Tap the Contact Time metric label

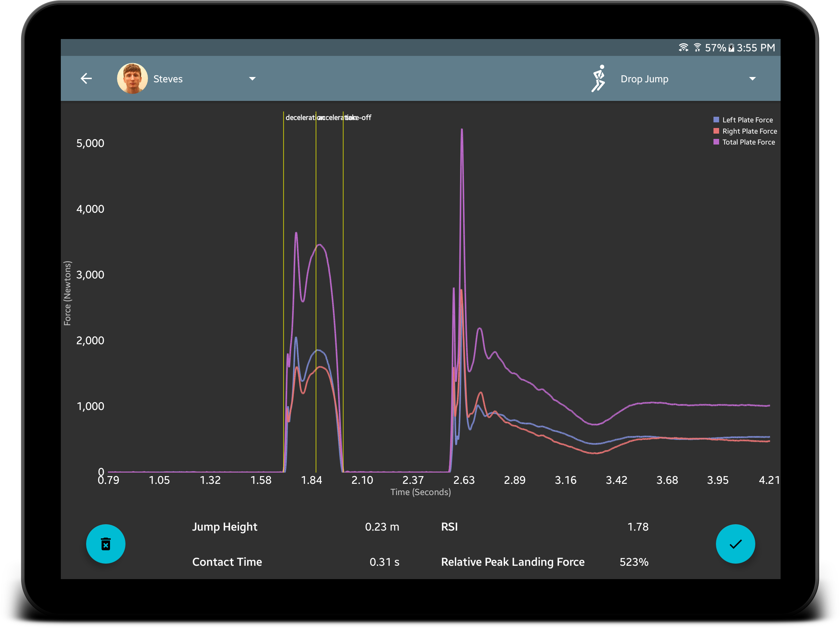(227, 562)
